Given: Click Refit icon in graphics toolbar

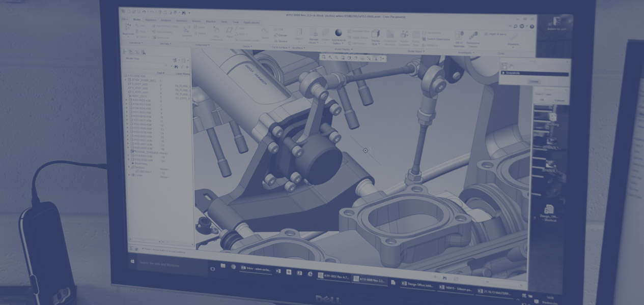Looking at the screenshot, I should (x=324, y=57).
